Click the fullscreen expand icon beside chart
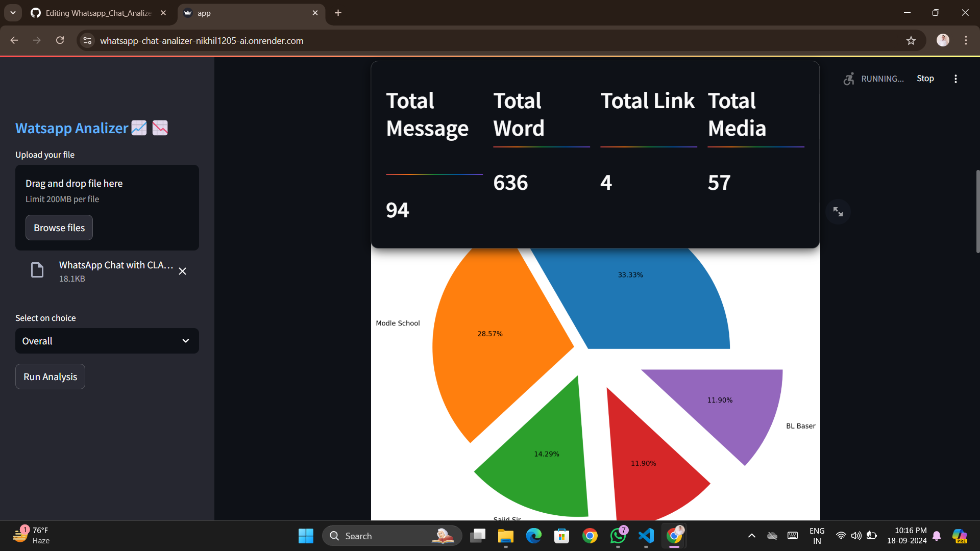 pos(838,211)
